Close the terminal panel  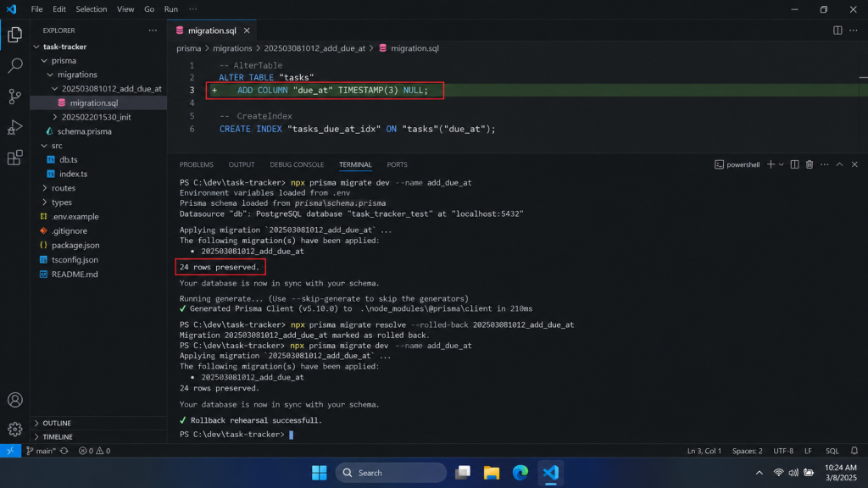click(x=854, y=164)
